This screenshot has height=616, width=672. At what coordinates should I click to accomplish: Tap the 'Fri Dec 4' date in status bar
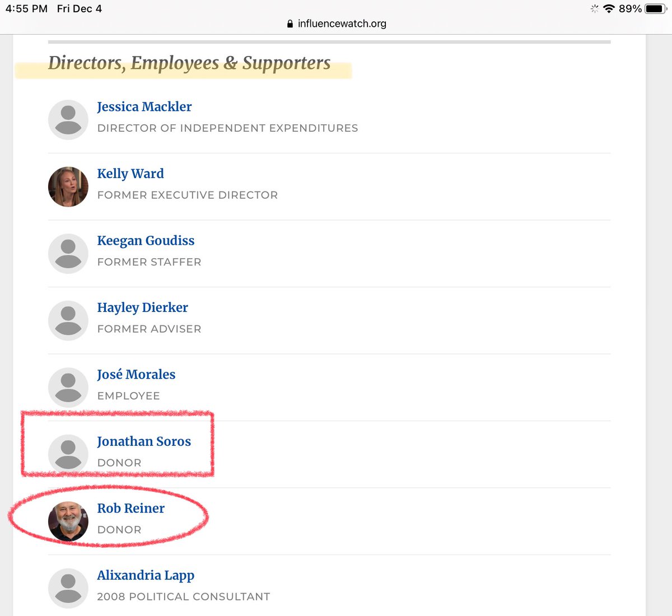(80, 9)
